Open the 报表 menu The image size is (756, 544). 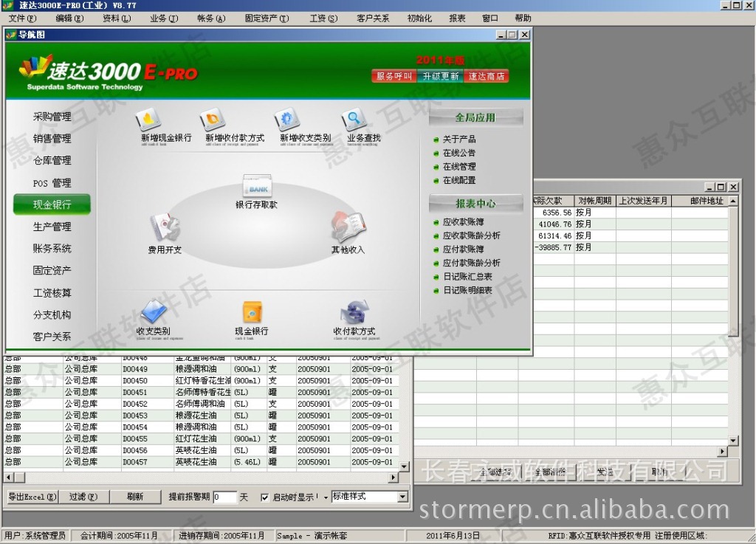[x=457, y=18]
